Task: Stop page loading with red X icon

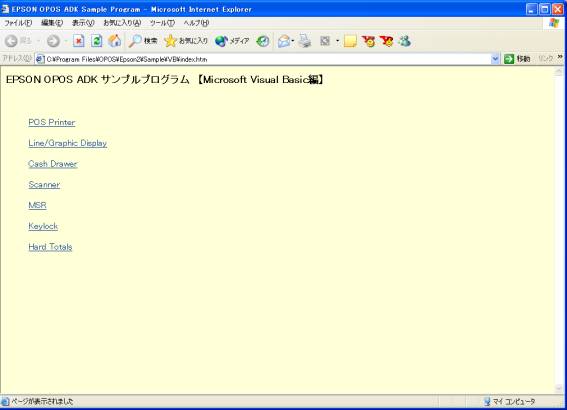Action: click(x=78, y=41)
